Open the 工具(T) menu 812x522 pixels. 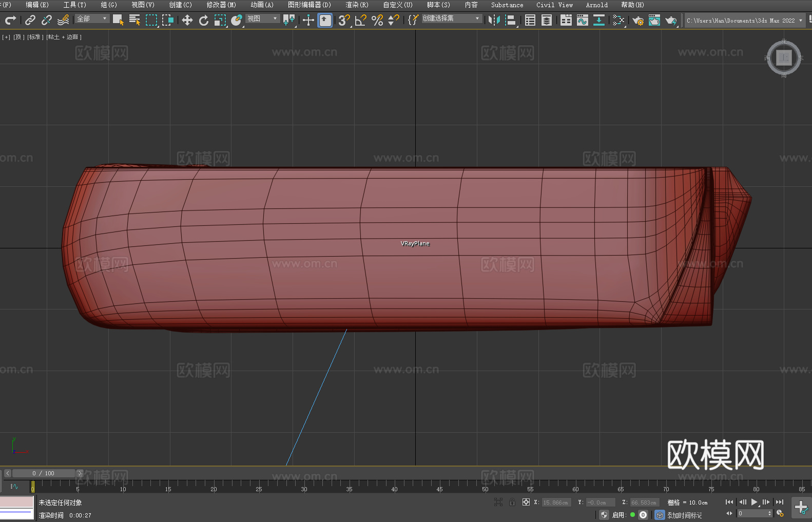point(74,5)
